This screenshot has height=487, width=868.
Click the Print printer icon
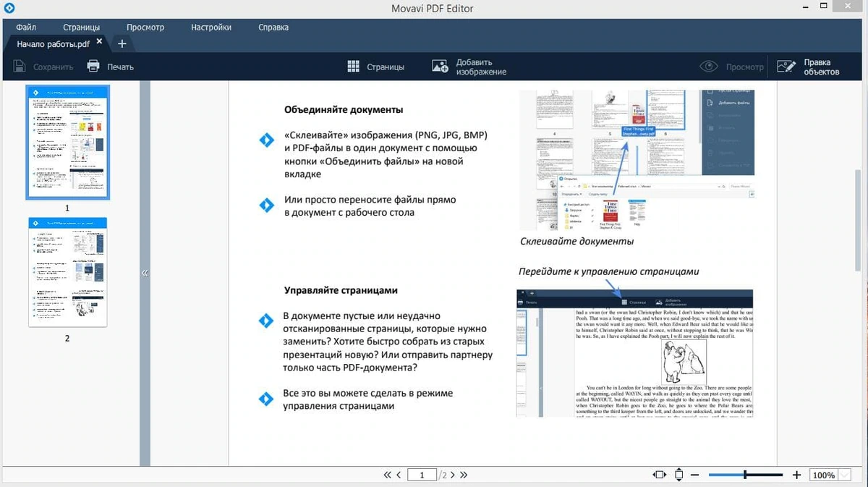[93, 67]
